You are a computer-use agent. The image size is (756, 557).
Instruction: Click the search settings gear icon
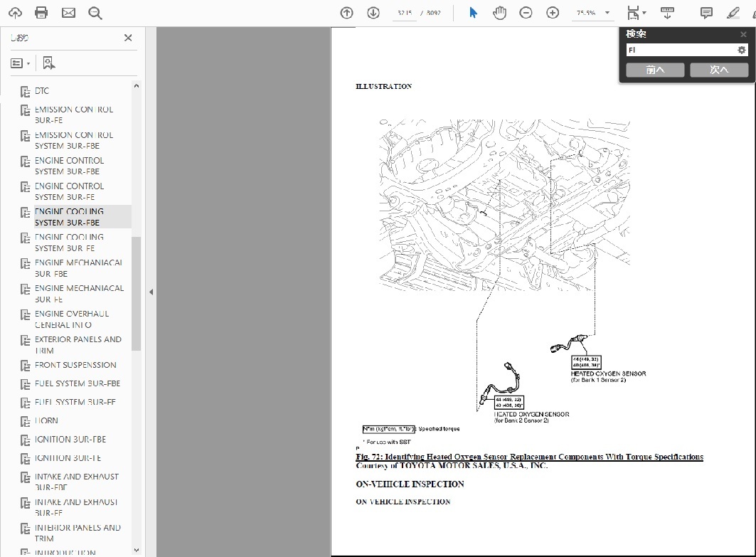(x=741, y=51)
